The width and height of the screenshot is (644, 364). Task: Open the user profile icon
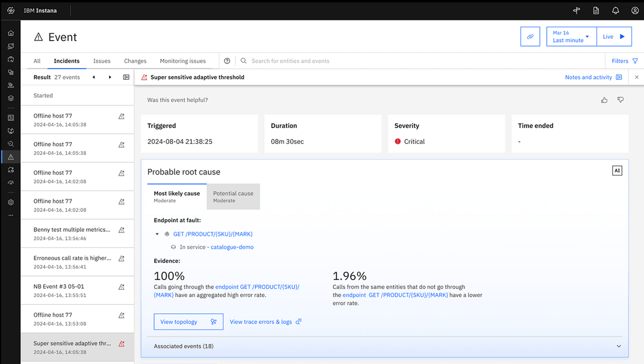pyautogui.click(x=635, y=10)
